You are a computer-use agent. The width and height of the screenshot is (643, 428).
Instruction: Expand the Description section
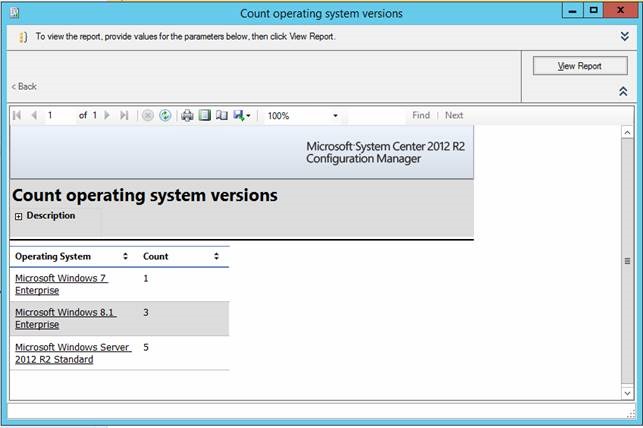click(x=18, y=216)
